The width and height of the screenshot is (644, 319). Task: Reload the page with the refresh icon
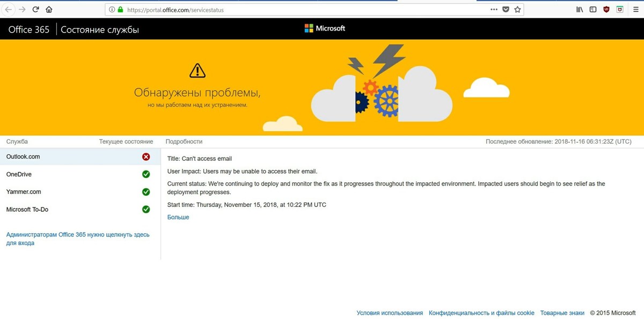pyautogui.click(x=36, y=9)
